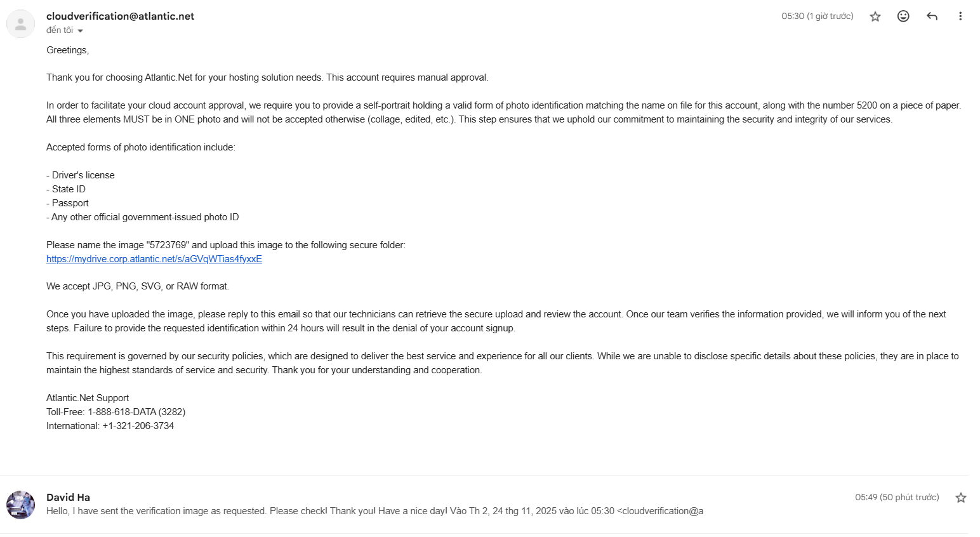Click the "Greetings," opening line
The image size is (980, 537).
tap(67, 50)
